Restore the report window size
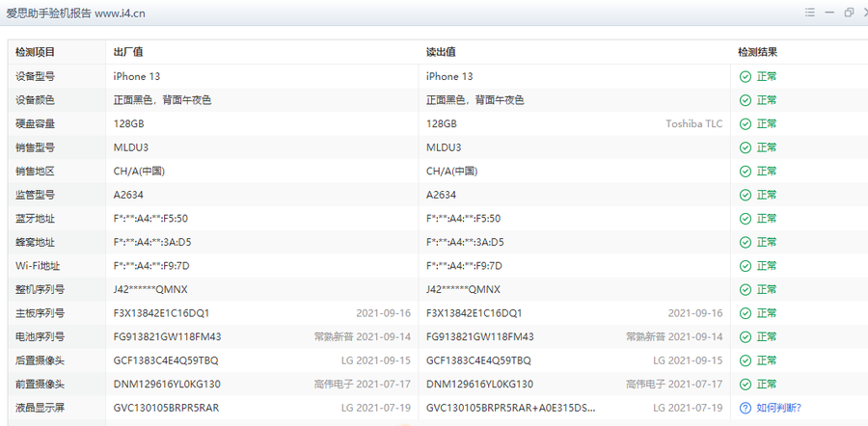The height and width of the screenshot is (426, 868). click(x=849, y=13)
